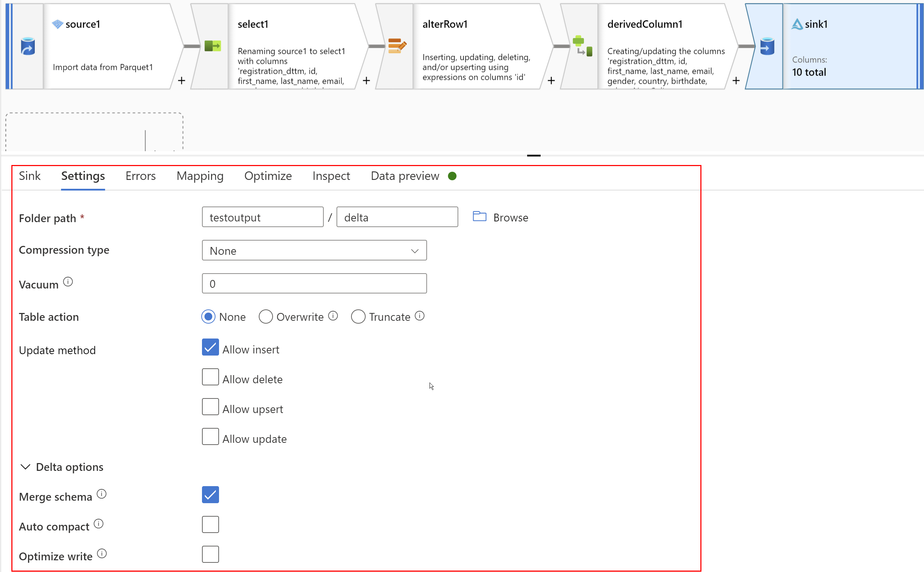This screenshot has height=572, width=924.
Task: Enable the Auto compact option
Action: tap(211, 524)
